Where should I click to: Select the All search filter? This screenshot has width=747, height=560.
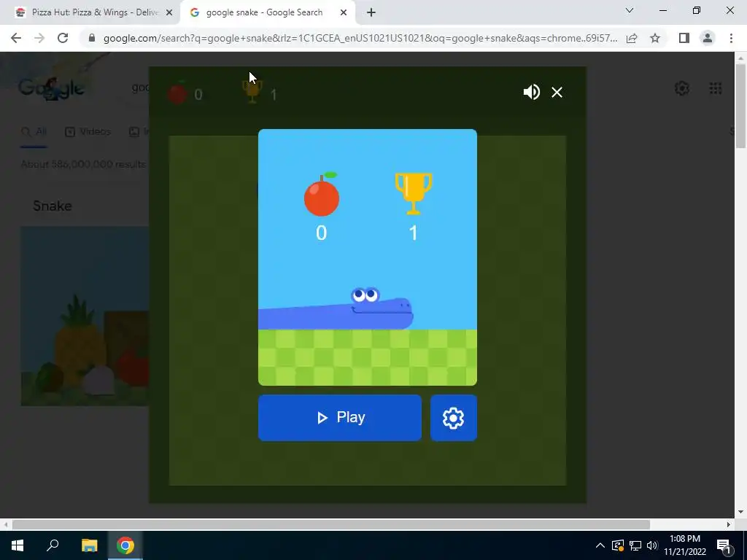[x=34, y=131]
